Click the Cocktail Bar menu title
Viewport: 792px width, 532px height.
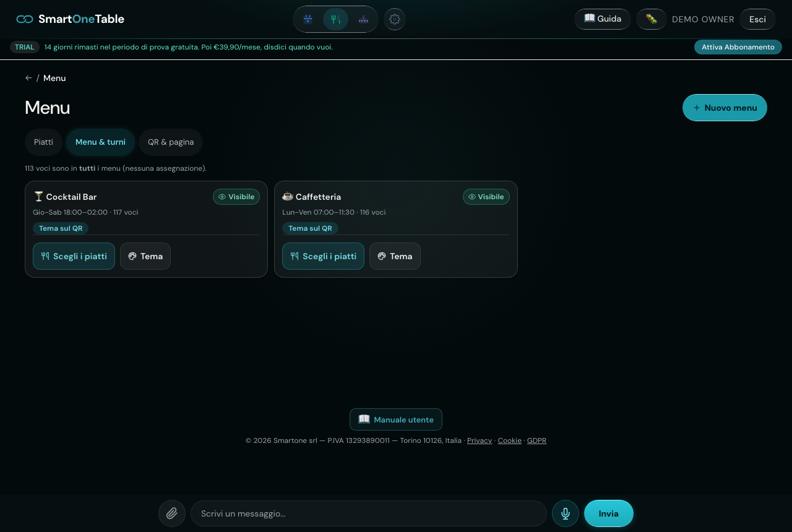pyautogui.click(x=71, y=197)
